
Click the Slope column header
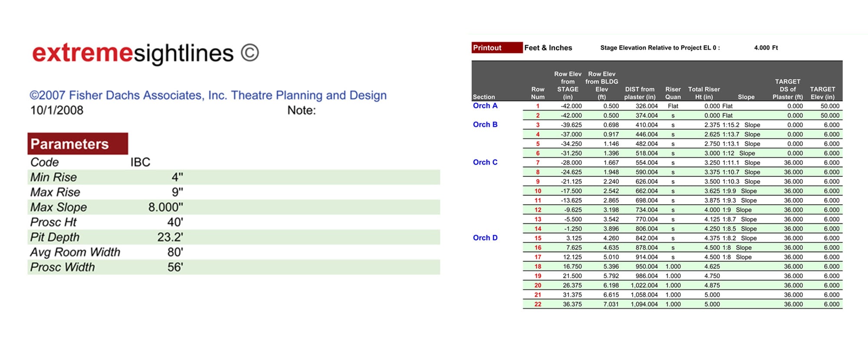point(746,97)
